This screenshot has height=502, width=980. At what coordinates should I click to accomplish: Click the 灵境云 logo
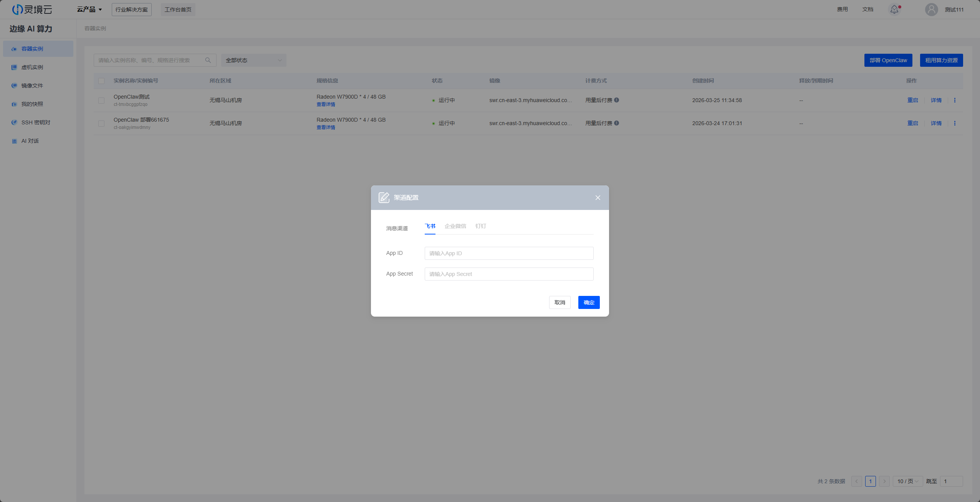click(x=32, y=9)
